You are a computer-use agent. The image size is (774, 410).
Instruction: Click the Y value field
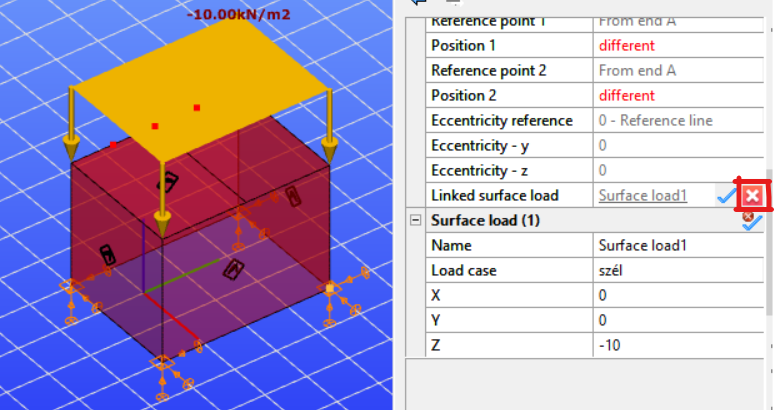click(678, 320)
